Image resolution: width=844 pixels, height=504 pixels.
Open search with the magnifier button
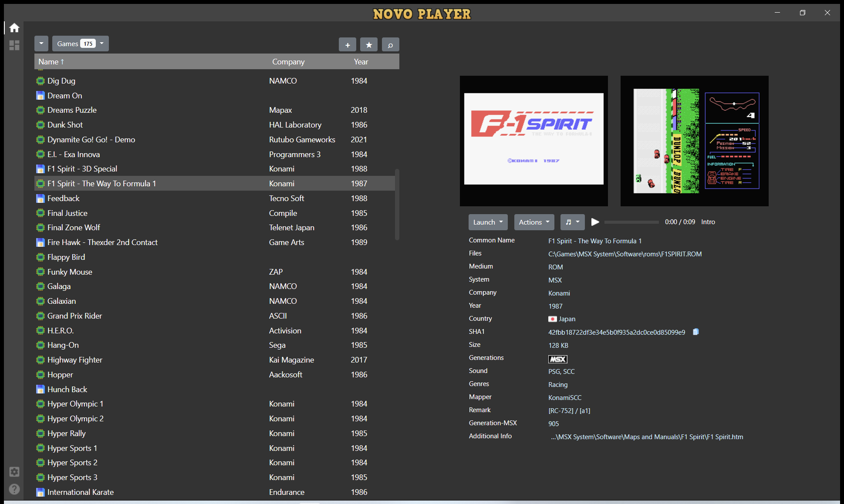[390, 44]
